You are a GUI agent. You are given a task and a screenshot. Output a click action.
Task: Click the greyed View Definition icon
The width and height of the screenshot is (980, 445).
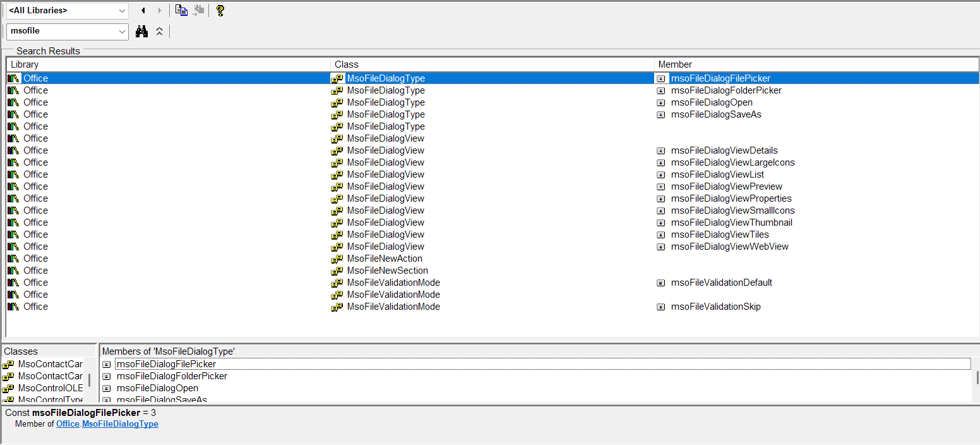click(199, 10)
